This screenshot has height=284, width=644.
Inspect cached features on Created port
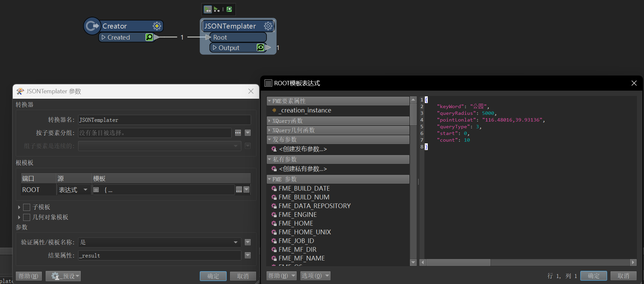(149, 37)
